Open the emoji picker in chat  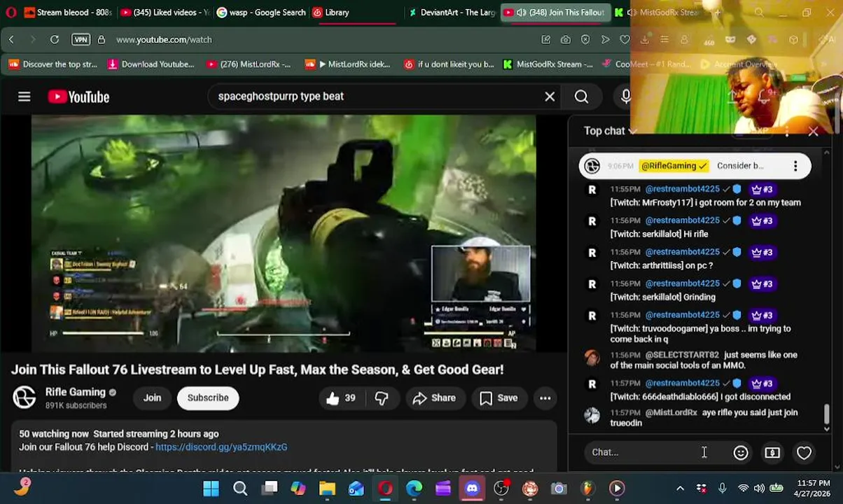[741, 453]
